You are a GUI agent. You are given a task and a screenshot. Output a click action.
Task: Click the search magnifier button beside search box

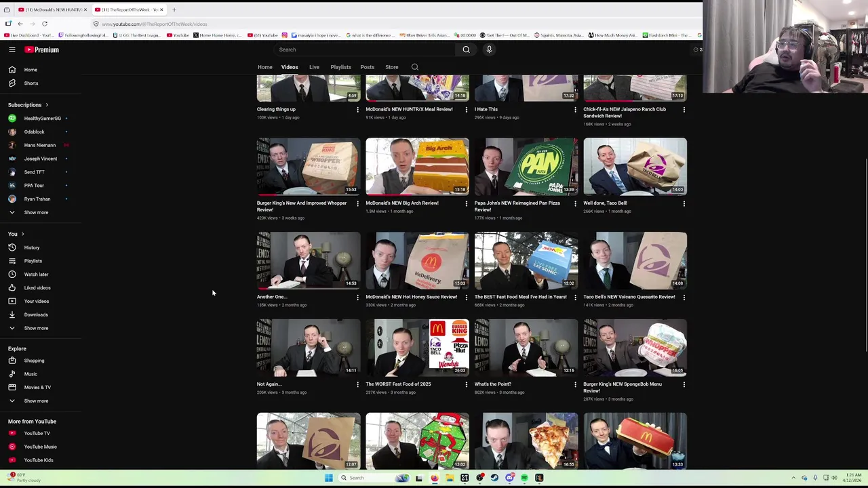(x=466, y=49)
